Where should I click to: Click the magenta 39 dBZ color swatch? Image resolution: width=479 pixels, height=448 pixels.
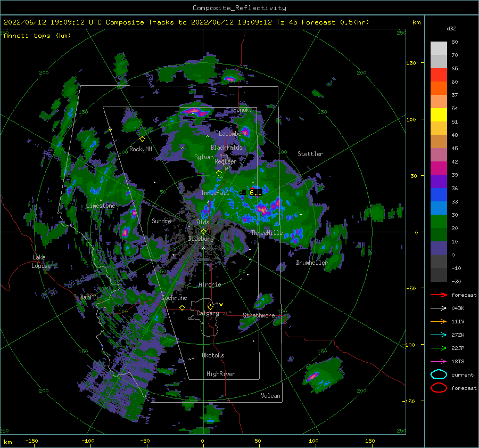(x=439, y=168)
